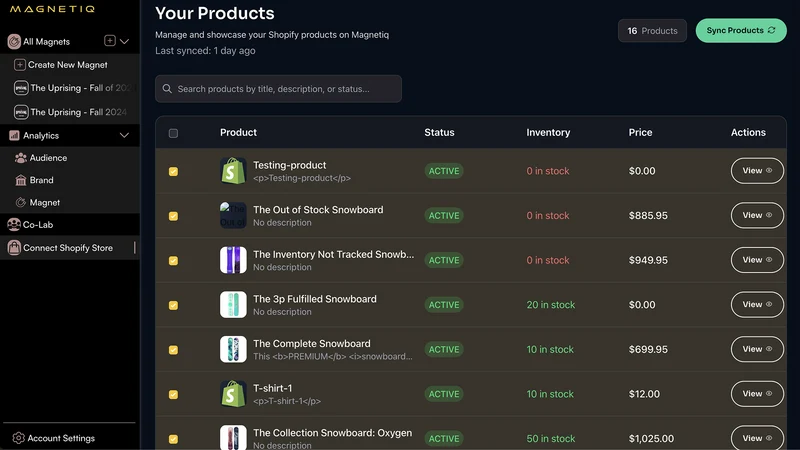Uncheck The Inventory Not Tracked Snowboard checkbox

[173, 261]
